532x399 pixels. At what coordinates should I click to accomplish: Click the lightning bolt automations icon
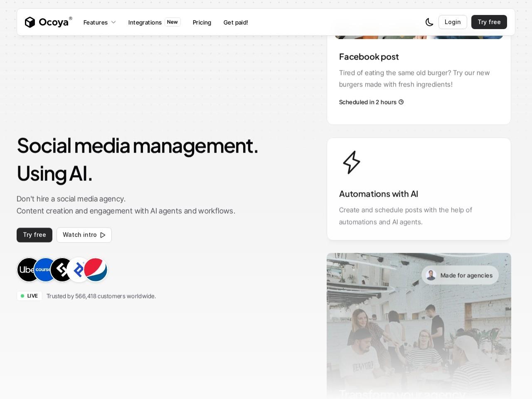coord(352,162)
